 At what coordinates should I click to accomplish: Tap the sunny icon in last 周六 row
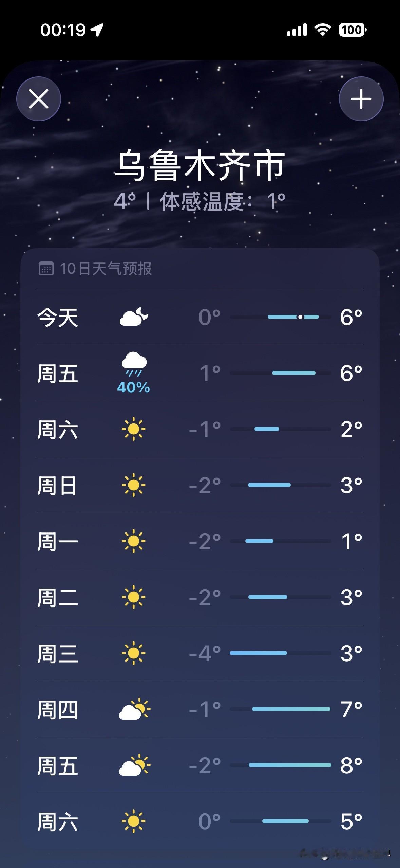point(134,821)
